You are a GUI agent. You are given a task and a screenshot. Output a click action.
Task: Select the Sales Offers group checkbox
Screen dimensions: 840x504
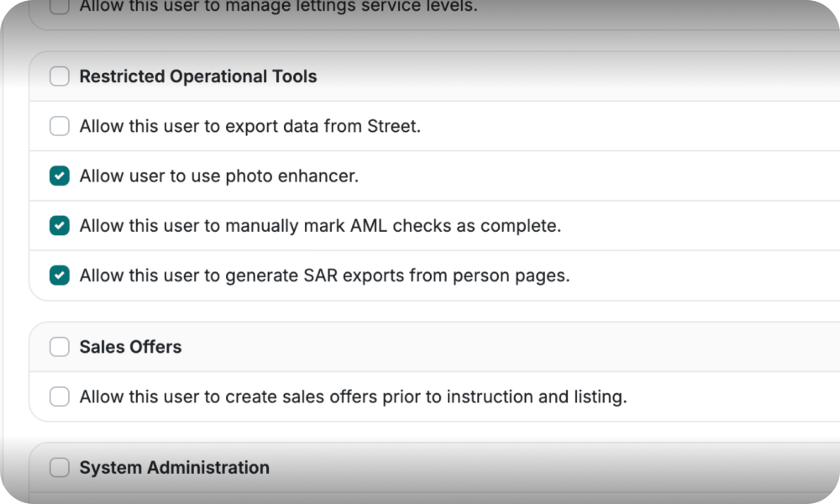point(60,347)
